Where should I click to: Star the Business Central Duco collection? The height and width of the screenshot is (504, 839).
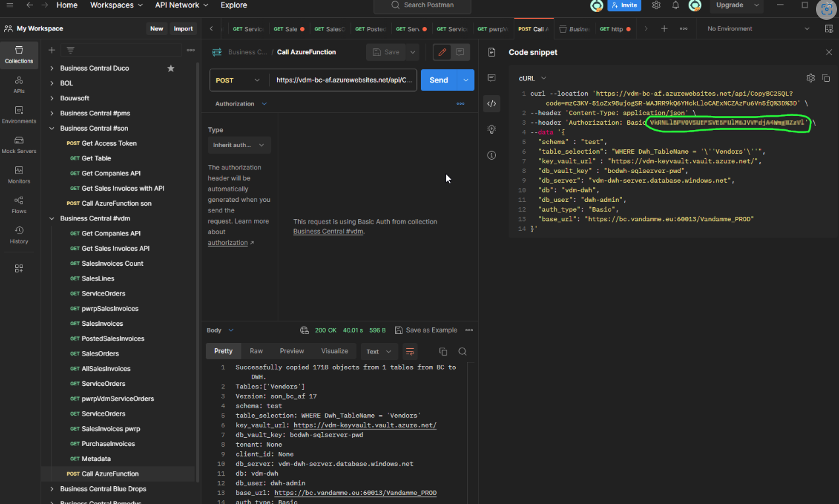tap(171, 68)
